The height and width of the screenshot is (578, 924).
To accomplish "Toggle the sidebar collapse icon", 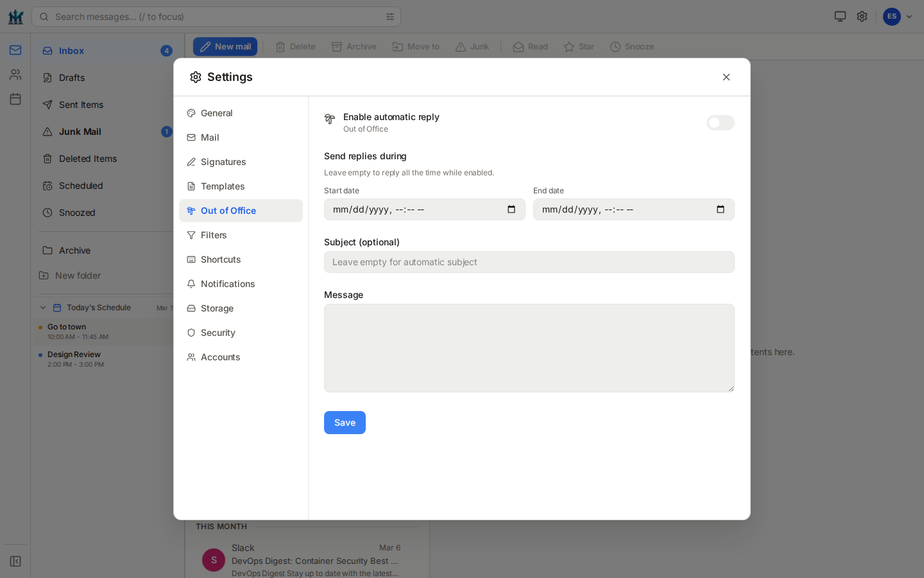I will point(15,561).
